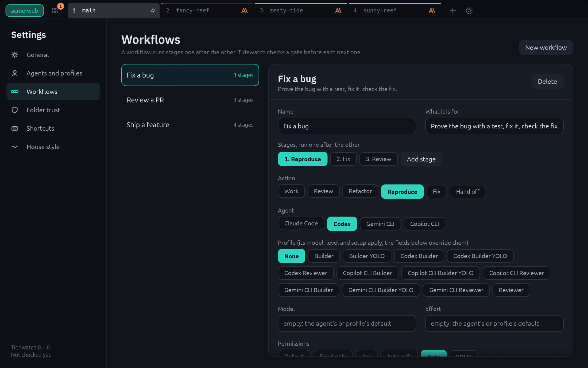Select stage 3. Review
The width and height of the screenshot is (588, 368).
(x=378, y=159)
